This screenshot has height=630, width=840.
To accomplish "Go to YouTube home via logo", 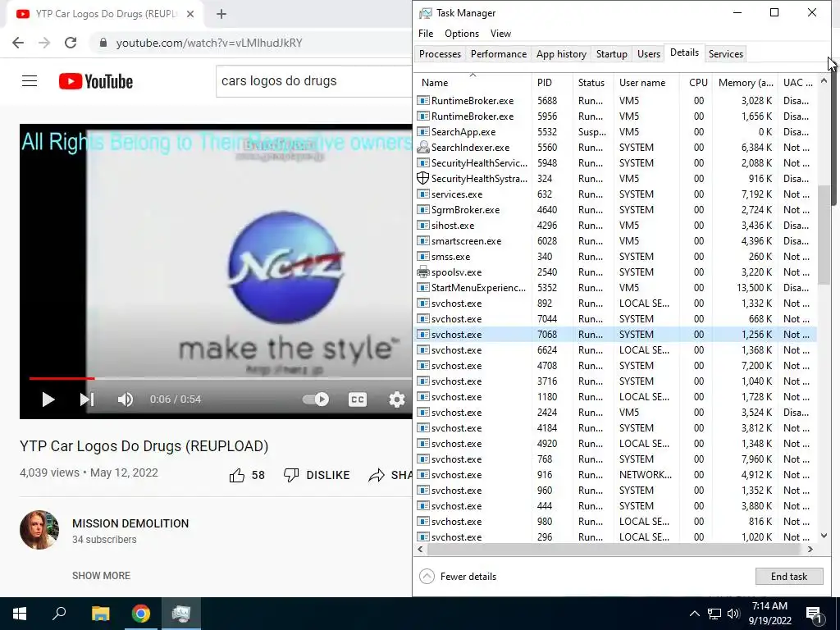I will coord(96,81).
